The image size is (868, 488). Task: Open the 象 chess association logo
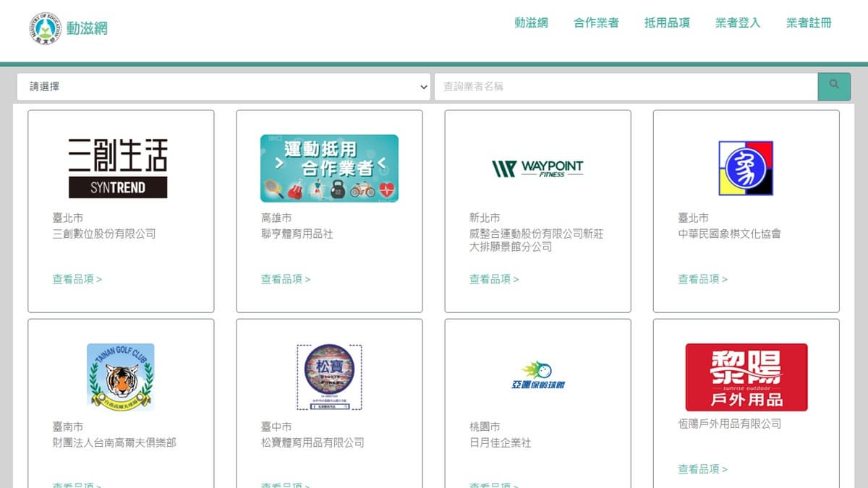pyautogui.click(x=746, y=168)
